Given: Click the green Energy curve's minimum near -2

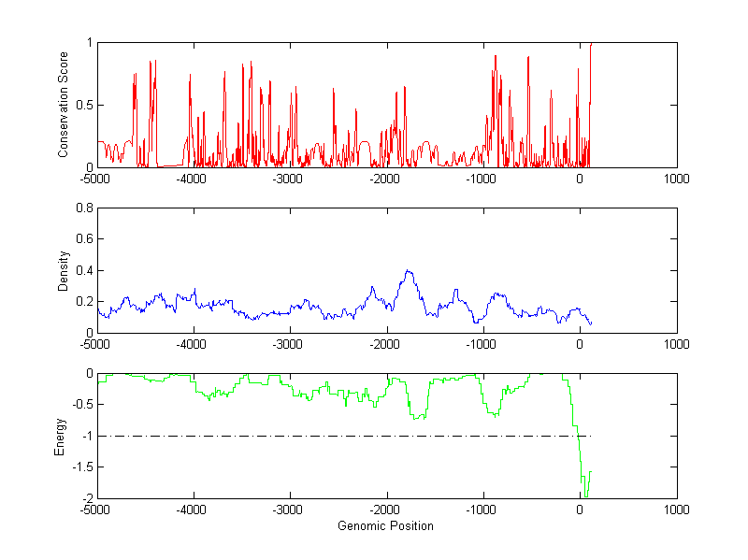Looking at the screenshot, I should point(586,495).
